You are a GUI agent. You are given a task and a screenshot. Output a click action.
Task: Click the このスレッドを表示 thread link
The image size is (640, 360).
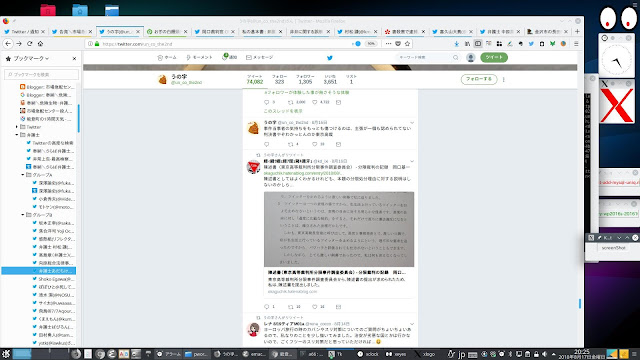[283, 111]
